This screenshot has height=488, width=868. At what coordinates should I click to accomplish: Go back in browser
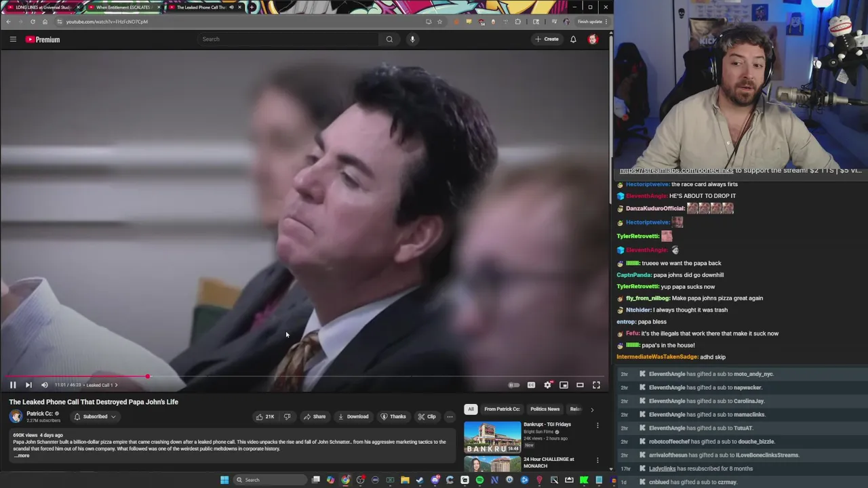(8, 22)
